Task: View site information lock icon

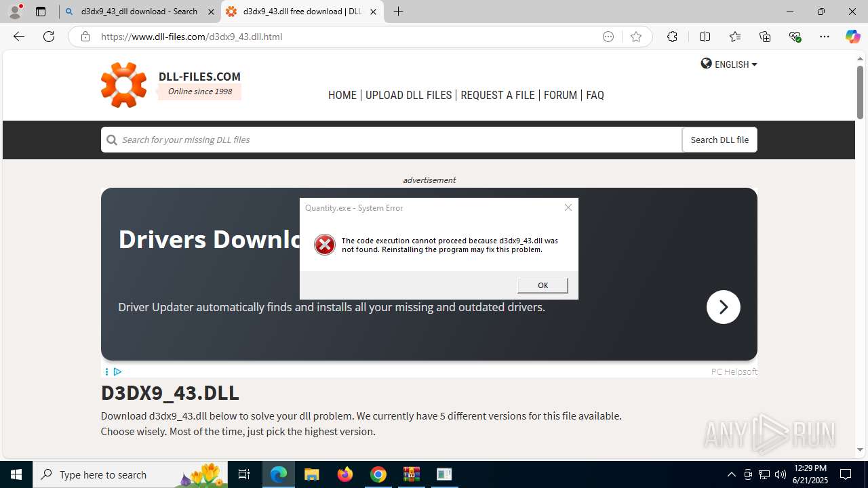Action: coord(85,37)
